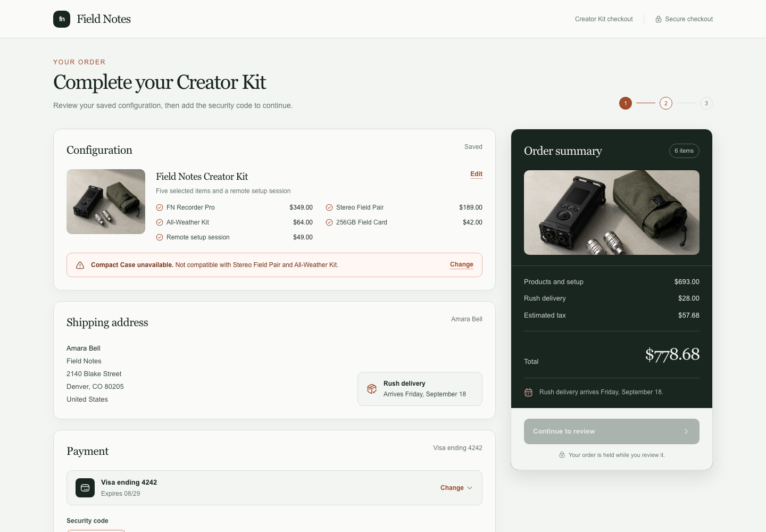Viewport: 766px width, 532px height.
Task: Click the configuration kit thumbnail image
Action: [x=106, y=202]
